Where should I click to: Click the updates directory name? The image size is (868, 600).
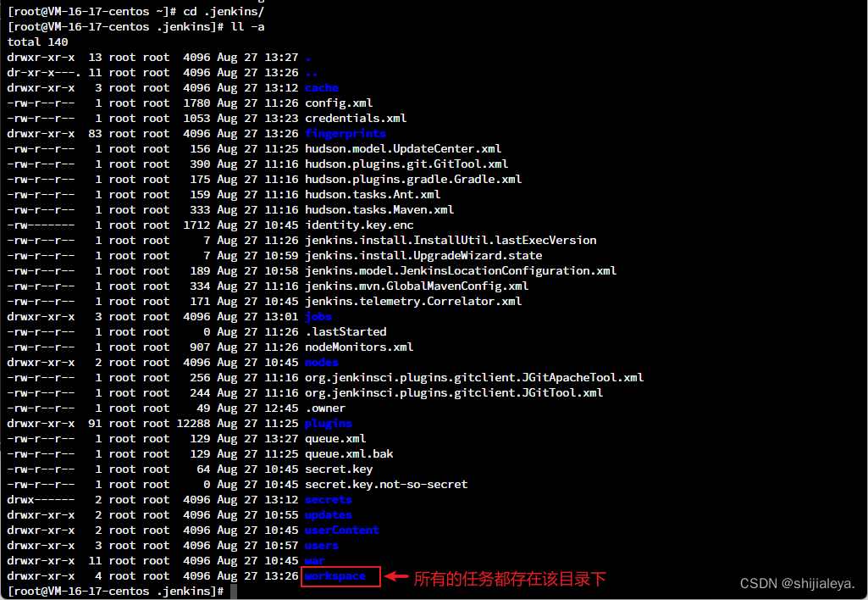(x=329, y=514)
